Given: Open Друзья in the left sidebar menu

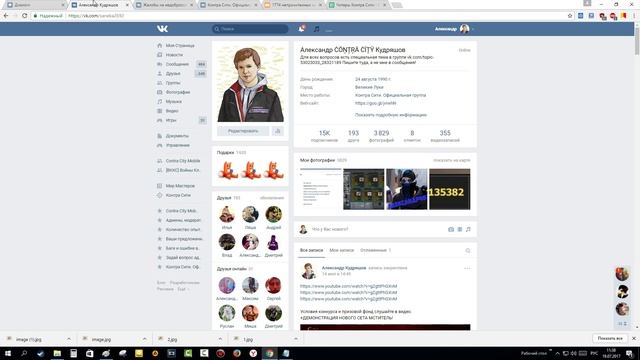Looking at the screenshot, I should [173, 73].
